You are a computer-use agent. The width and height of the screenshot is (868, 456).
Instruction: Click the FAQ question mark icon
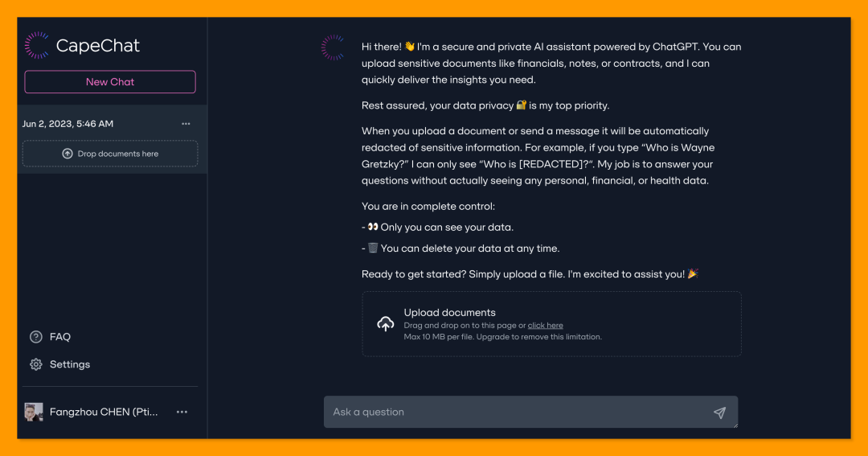(x=36, y=337)
